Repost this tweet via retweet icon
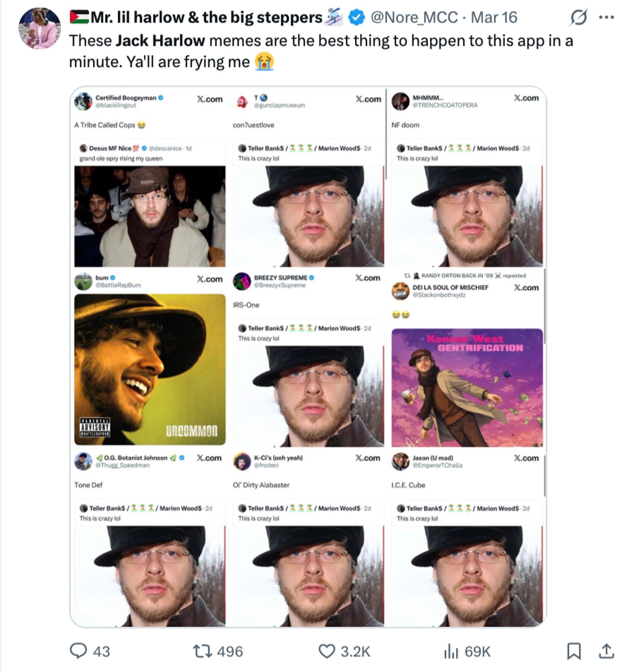The height and width of the screenshot is (672, 627). coord(202,651)
